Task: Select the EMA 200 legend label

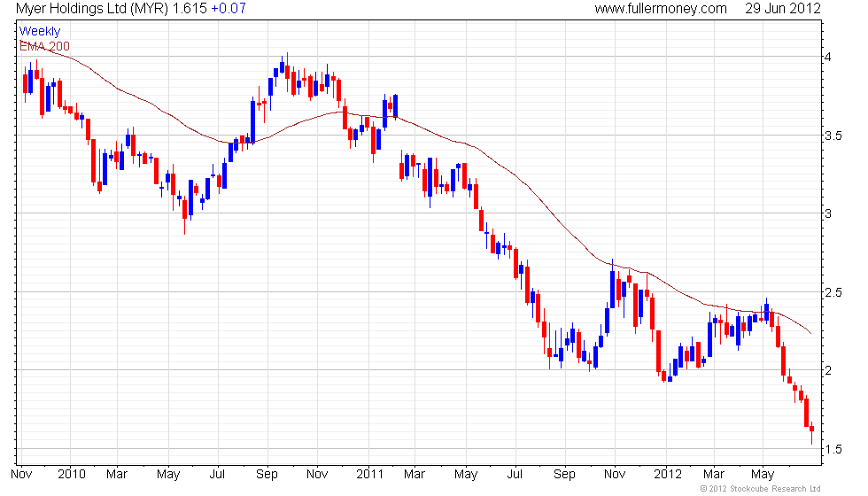Action: [44, 46]
